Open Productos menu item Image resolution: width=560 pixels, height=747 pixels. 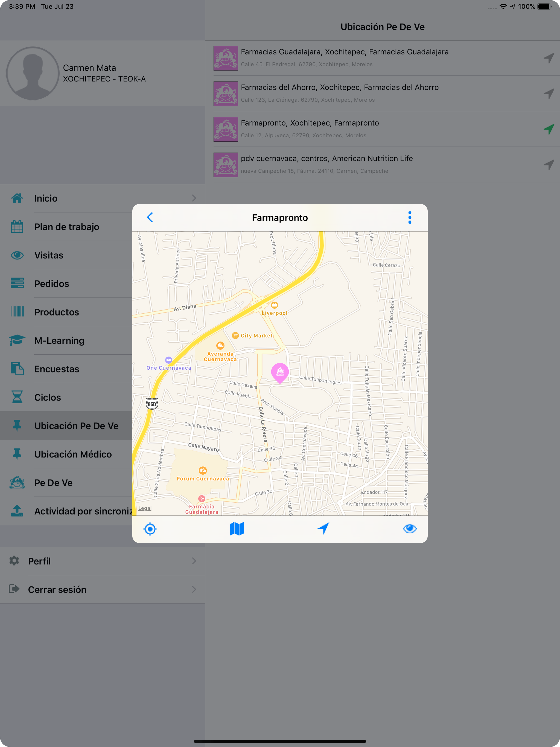pyautogui.click(x=66, y=312)
